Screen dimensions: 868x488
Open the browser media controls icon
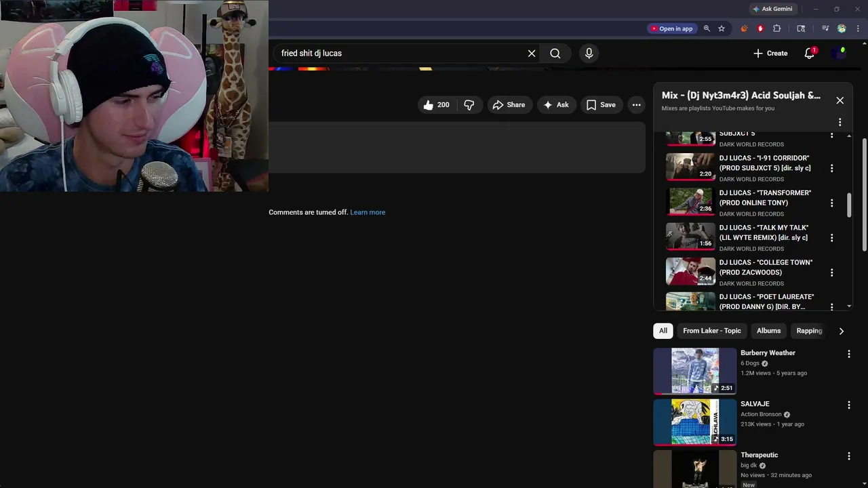coord(825,28)
